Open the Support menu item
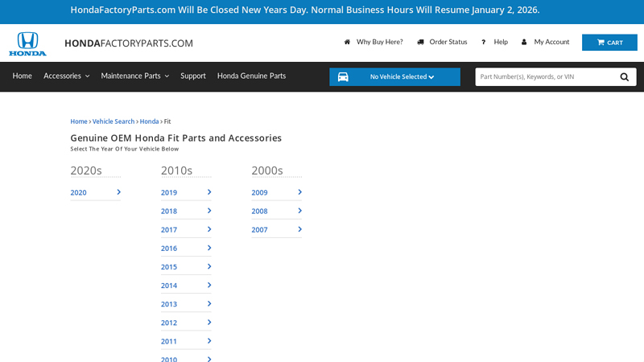The height and width of the screenshot is (362, 644). pos(193,76)
